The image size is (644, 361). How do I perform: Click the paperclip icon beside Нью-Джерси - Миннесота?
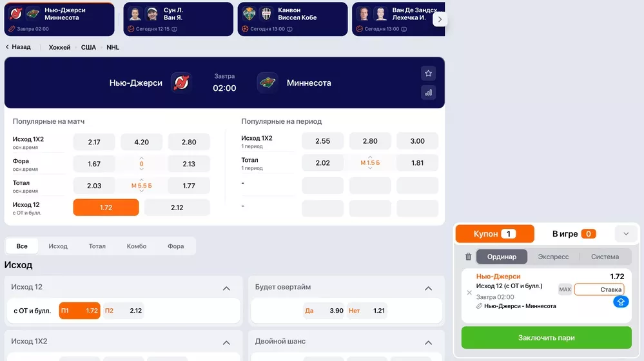tap(479, 306)
